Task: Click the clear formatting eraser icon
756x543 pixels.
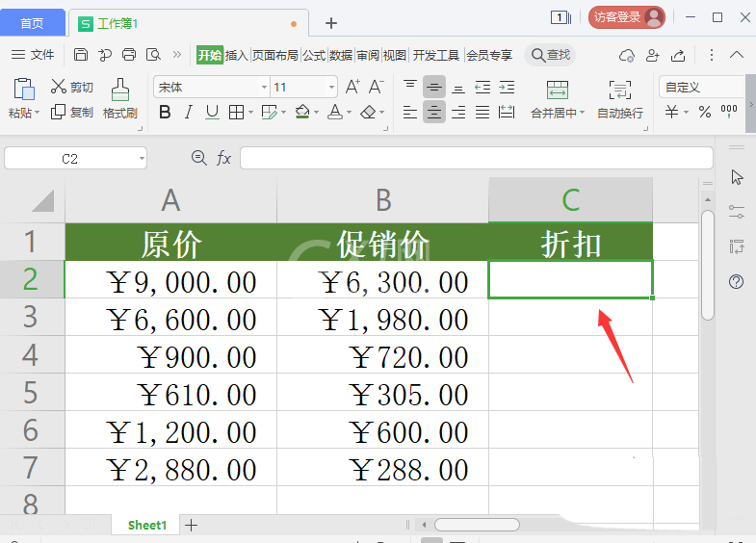Action: pos(368,113)
